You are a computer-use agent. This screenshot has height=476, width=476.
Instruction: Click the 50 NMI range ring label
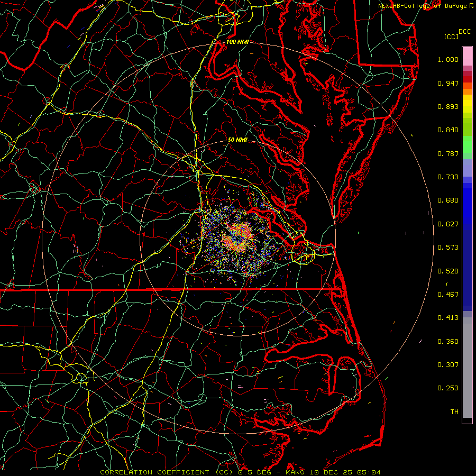[237, 140]
